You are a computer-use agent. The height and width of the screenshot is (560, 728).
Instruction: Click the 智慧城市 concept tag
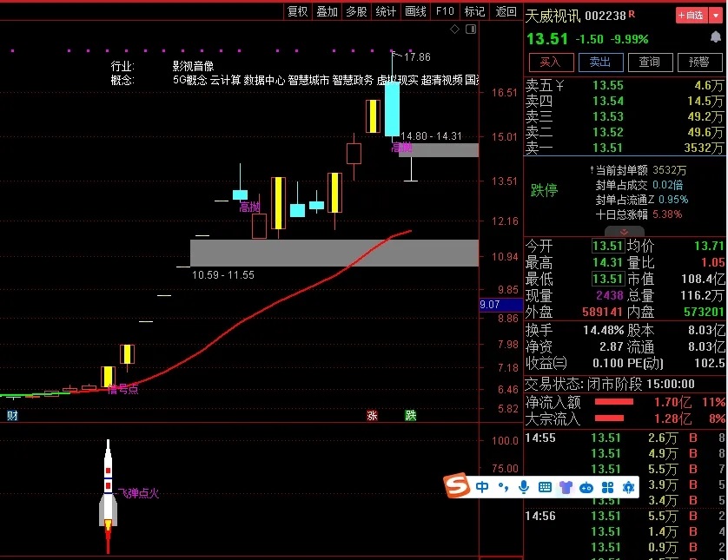tap(308, 80)
